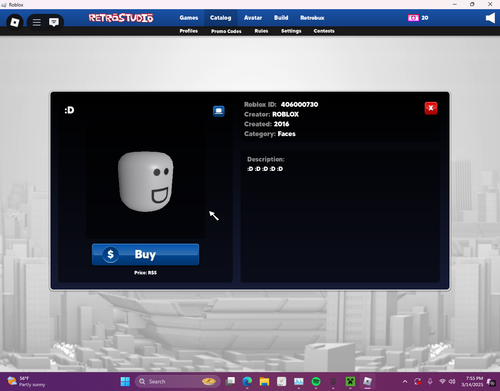The image size is (500, 391).
Task: Close the item details popup with red X
Action: click(431, 108)
